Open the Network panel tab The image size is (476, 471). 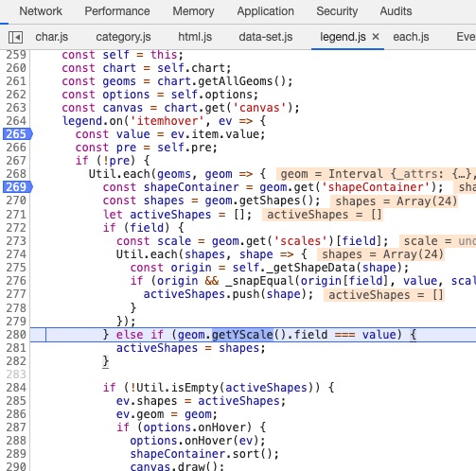[41, 11]
